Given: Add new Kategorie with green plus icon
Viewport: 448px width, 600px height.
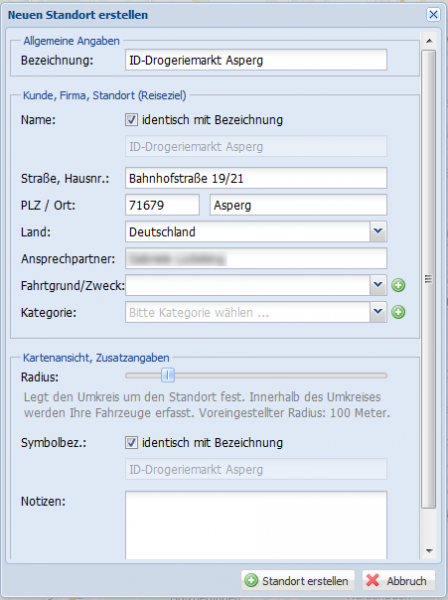Looking at the screenshot, I should click(398, 312).
